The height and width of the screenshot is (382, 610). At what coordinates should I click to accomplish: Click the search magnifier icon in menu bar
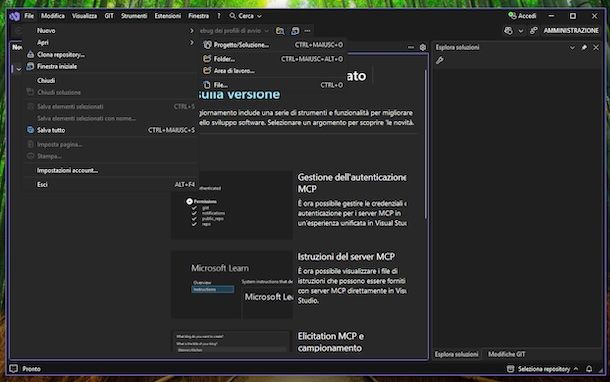pos(233,16)
